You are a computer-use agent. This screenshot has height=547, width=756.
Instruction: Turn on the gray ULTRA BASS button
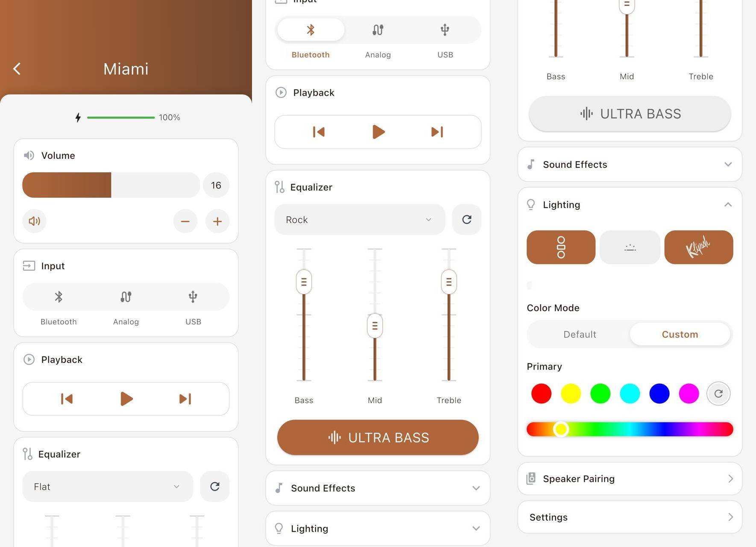tap(630, 114)
